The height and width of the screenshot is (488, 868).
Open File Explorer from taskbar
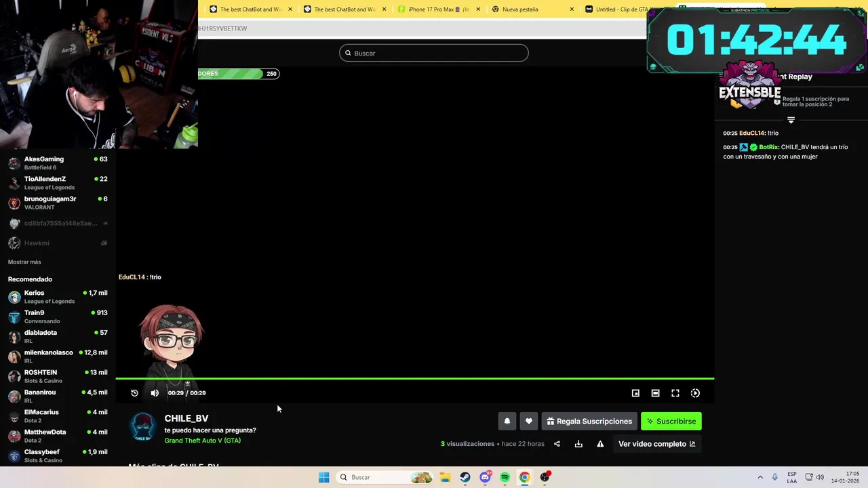(x=445, y=477)
